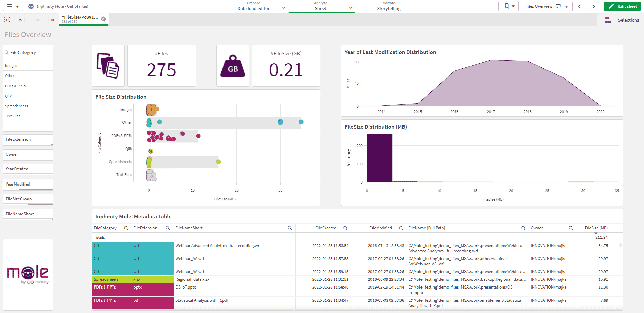Image resolution: width=644 pixels, height=313 pixels.
Task: Search the FileNameShort table column
Action: coord(290,228)
